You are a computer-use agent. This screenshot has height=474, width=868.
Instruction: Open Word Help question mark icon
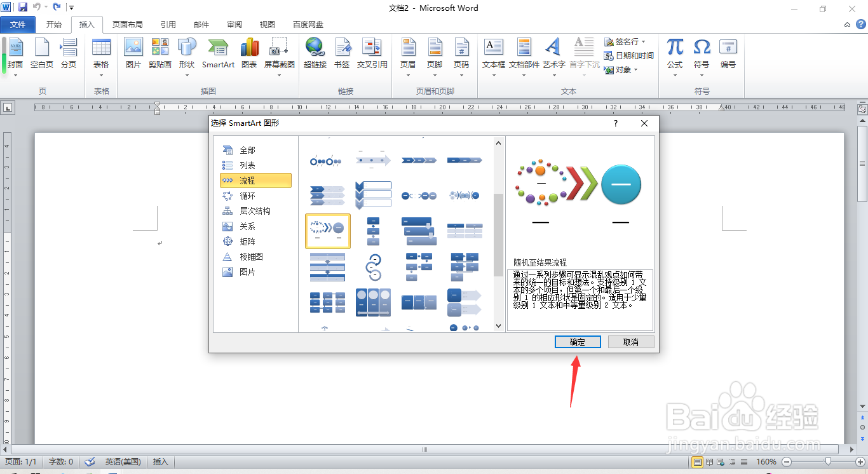coord(860,24)
